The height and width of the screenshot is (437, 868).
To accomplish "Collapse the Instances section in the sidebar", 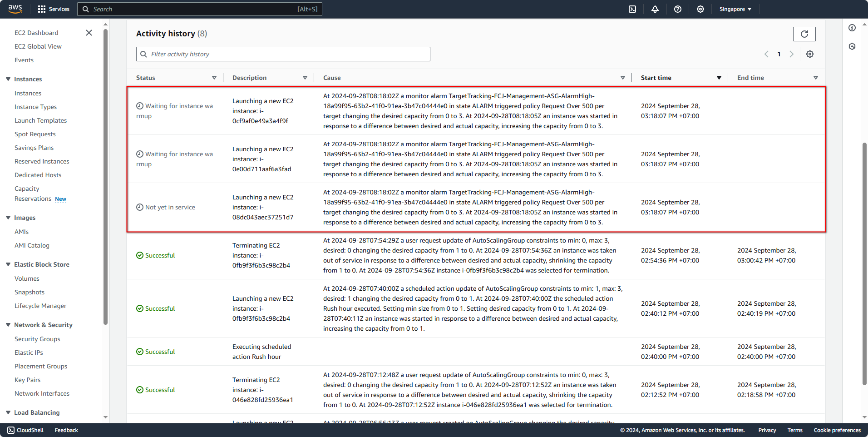I will 7,79.
